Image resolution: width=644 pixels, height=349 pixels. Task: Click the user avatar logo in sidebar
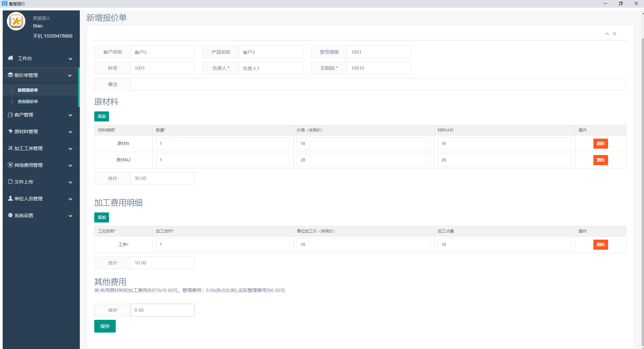pyautogui.click(x=16, y=21)
